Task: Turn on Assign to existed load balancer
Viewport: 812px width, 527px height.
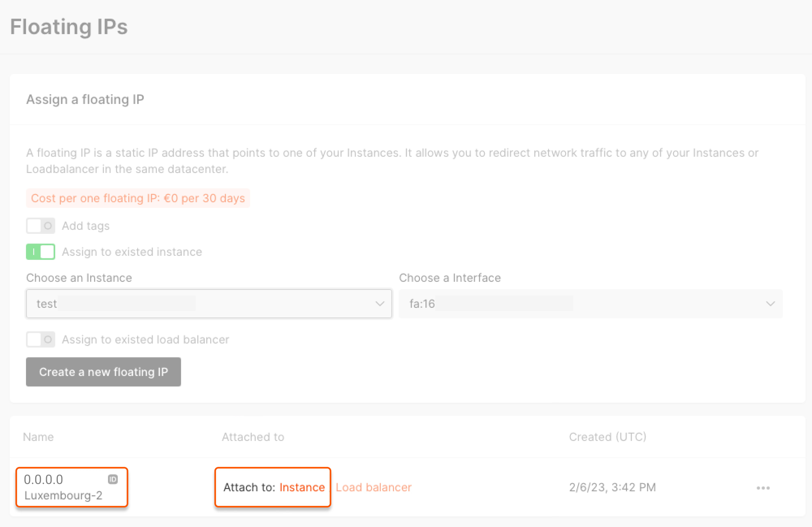Action: point(41,339)
